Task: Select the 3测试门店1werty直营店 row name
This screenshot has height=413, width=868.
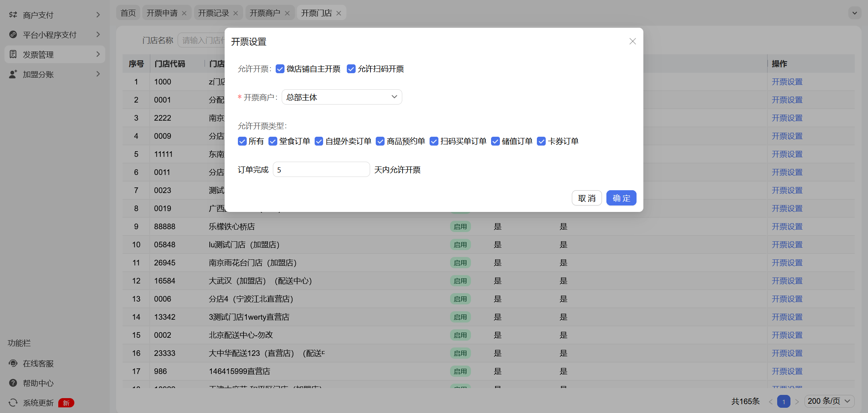Action: (249, 317)
